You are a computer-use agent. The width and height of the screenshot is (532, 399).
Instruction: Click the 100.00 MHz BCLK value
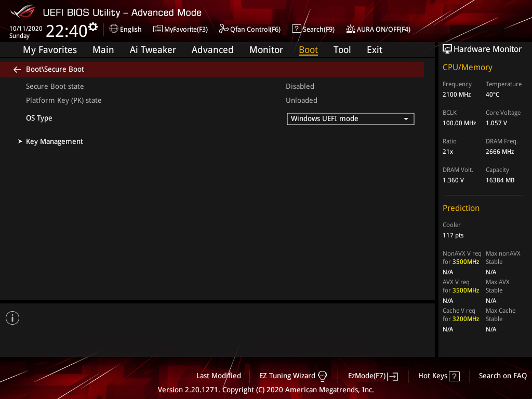tap(459, 123)
